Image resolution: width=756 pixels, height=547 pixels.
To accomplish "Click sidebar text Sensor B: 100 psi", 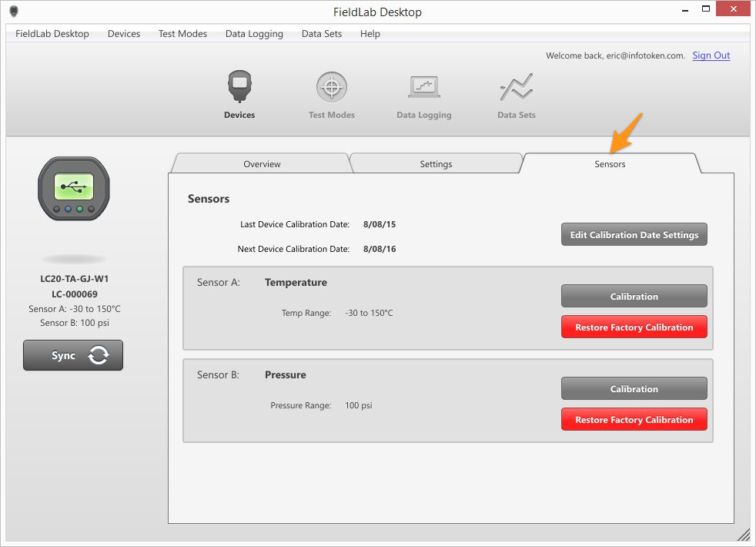I will point(74,323).
